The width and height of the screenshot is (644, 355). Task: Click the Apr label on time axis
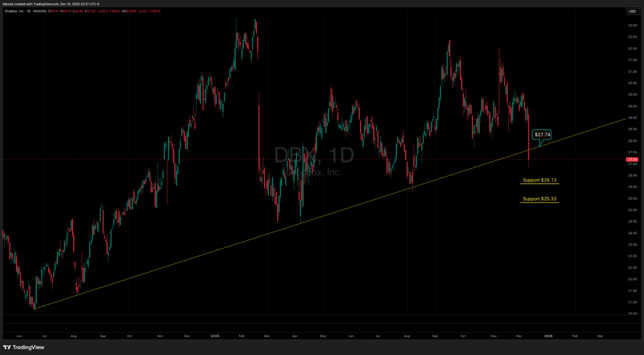tap(295, 336)
